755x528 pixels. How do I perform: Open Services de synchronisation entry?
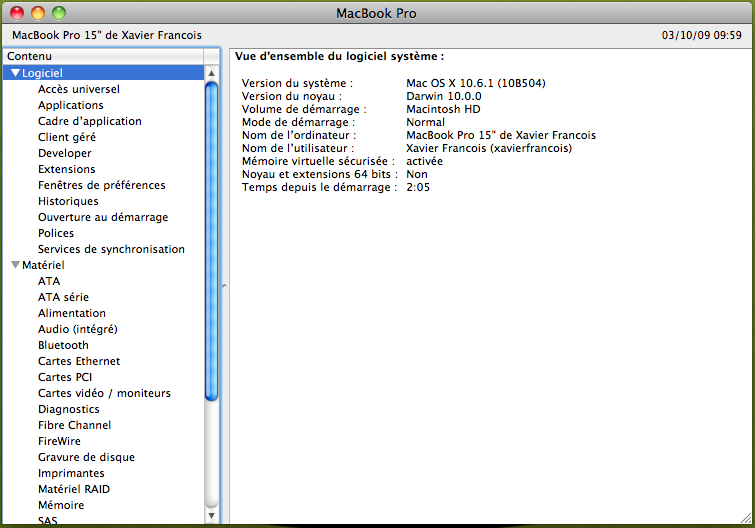click(111, 249)
